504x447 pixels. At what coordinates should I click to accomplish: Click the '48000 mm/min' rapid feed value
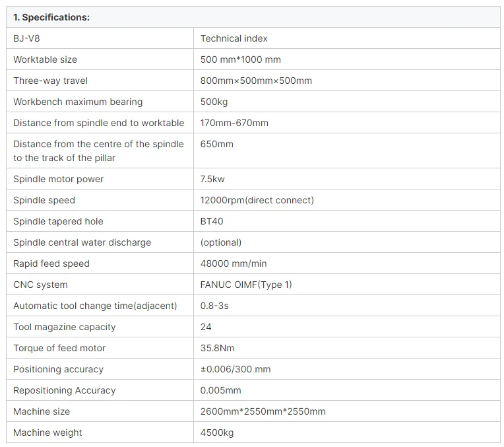[234, 263]
